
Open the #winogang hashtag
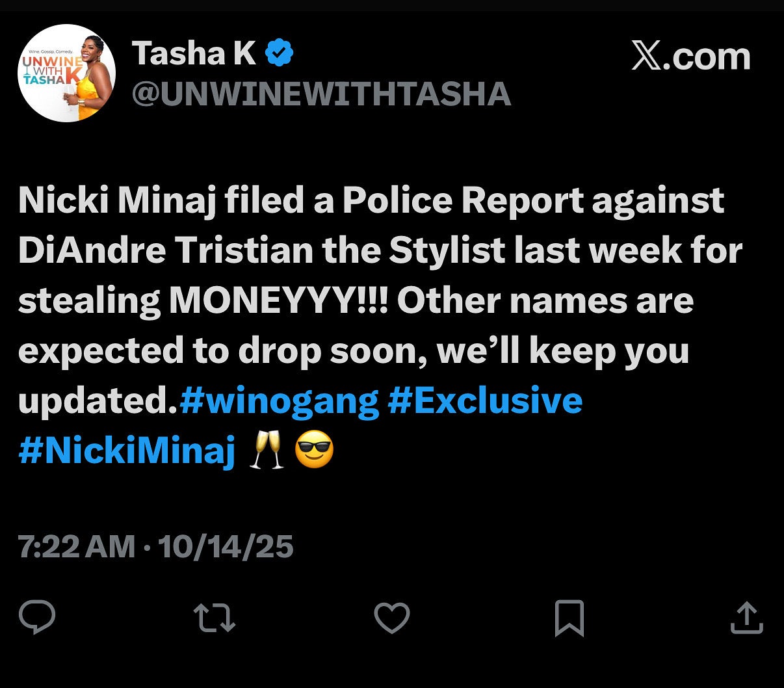[279, 401]
